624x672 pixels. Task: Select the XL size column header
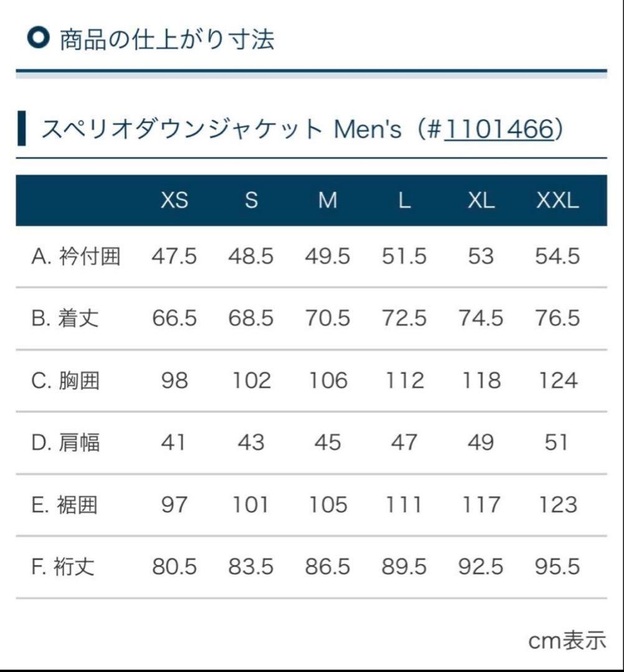(x=481, y=200)
